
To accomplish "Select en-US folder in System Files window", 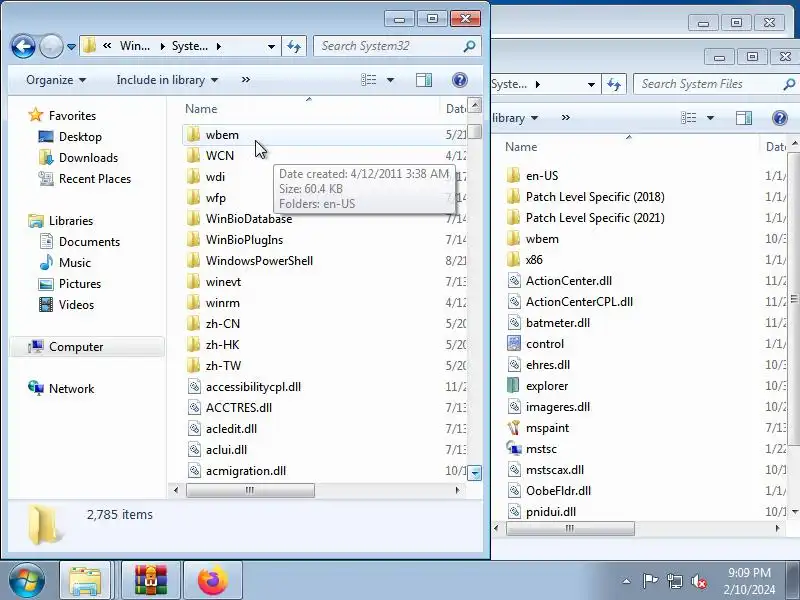I will 542,176.
